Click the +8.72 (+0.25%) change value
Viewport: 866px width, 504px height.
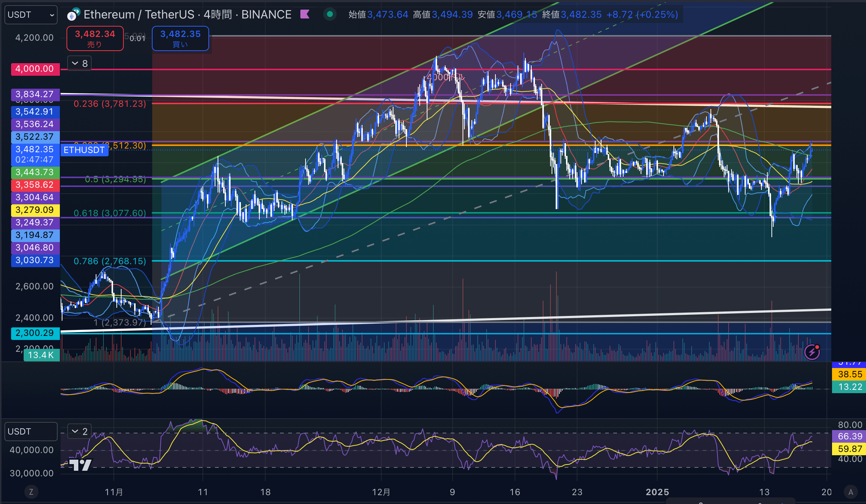(642, 14)
